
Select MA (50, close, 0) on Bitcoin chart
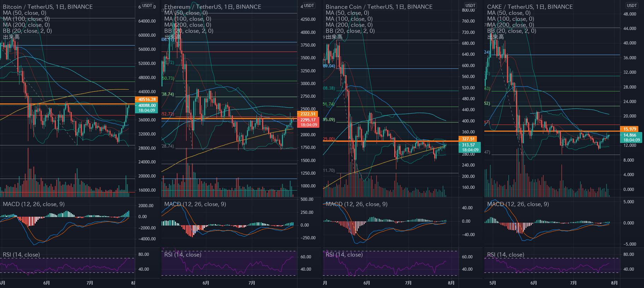coord(24,13)
